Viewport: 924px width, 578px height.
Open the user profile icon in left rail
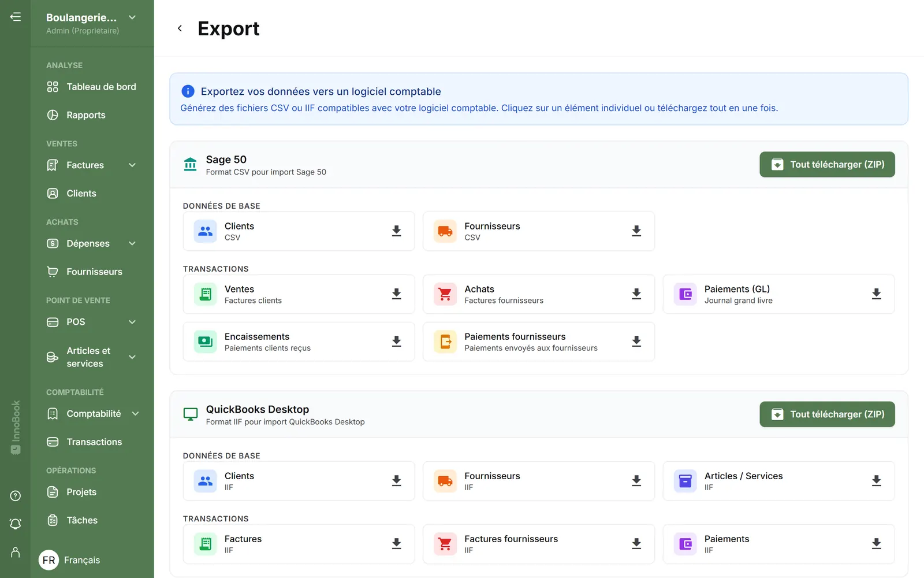pyautogui.click(x=16, y=552)
